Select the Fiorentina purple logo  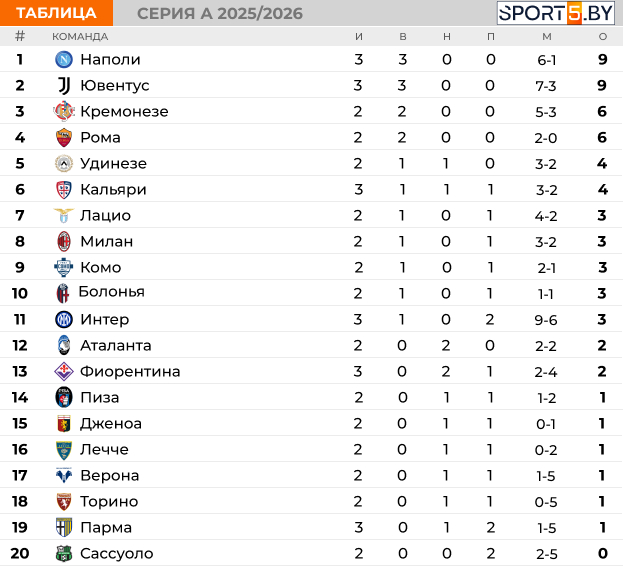(64, 371)
